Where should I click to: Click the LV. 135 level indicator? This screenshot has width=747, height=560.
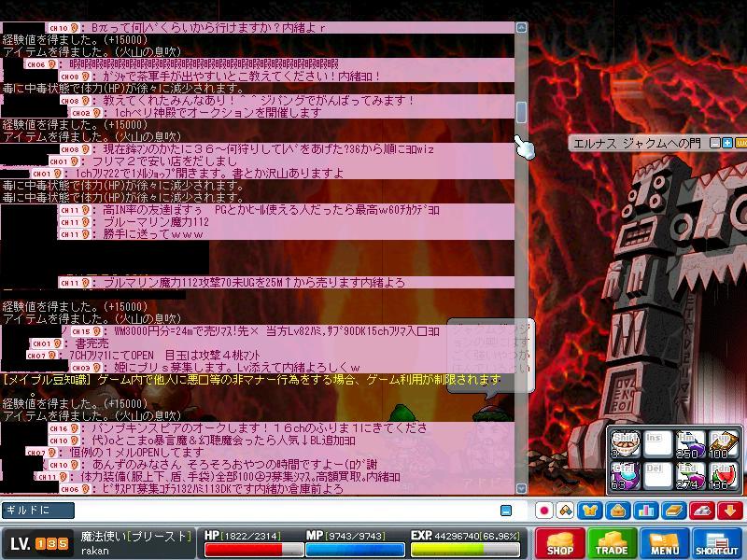(39, 543)
